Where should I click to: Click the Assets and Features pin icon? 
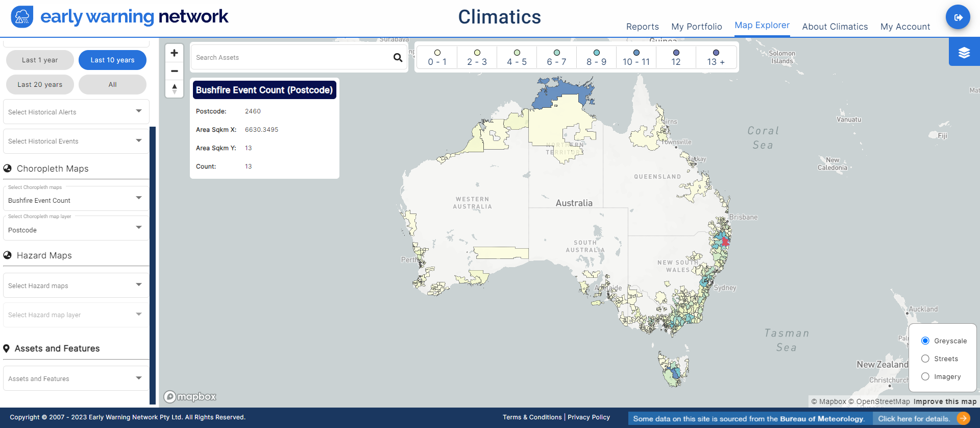[x=7, y=349]
